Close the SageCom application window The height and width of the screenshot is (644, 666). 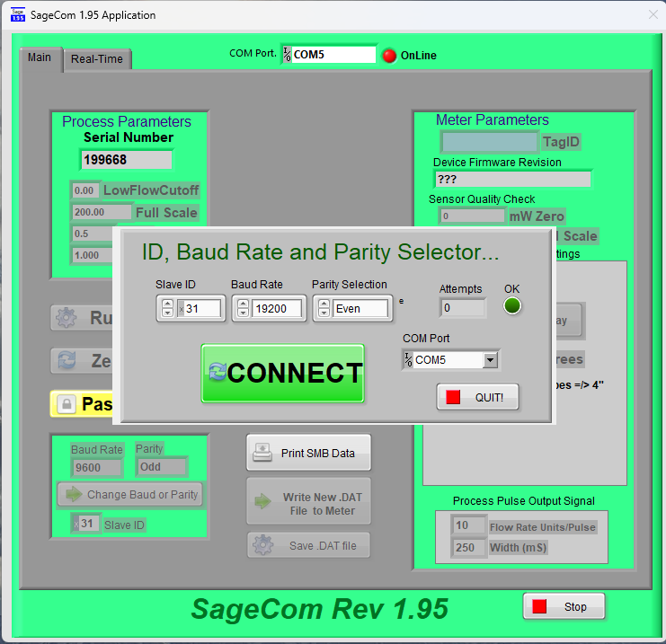653,15
